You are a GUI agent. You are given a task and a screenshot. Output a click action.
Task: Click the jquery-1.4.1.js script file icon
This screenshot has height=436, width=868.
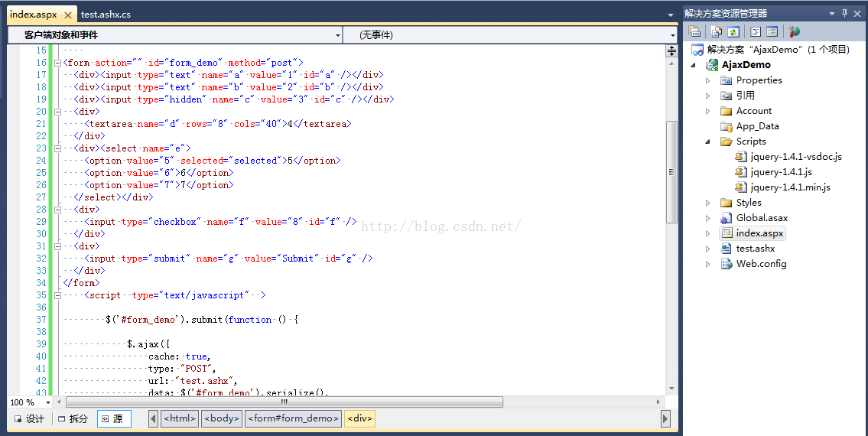[741, 172]
